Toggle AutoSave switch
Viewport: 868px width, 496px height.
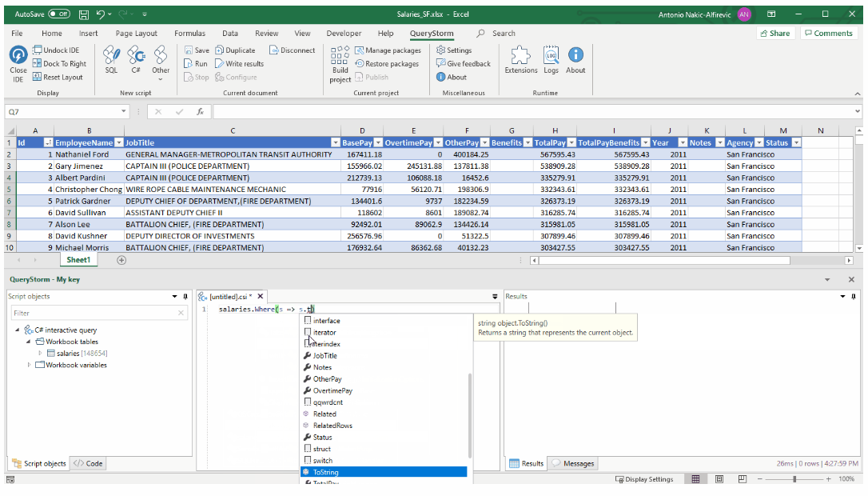click(x=58, y=14)
